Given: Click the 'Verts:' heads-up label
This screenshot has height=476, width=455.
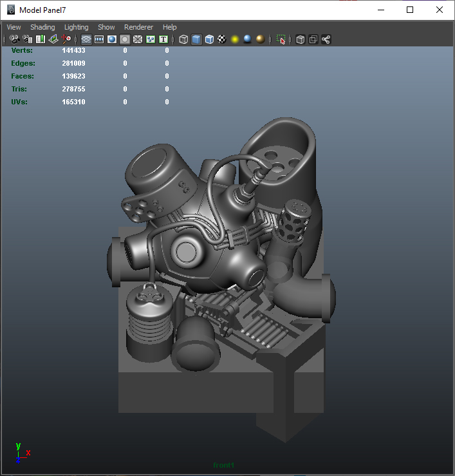Looking at the screenshot, I should [x=22, y=50].
